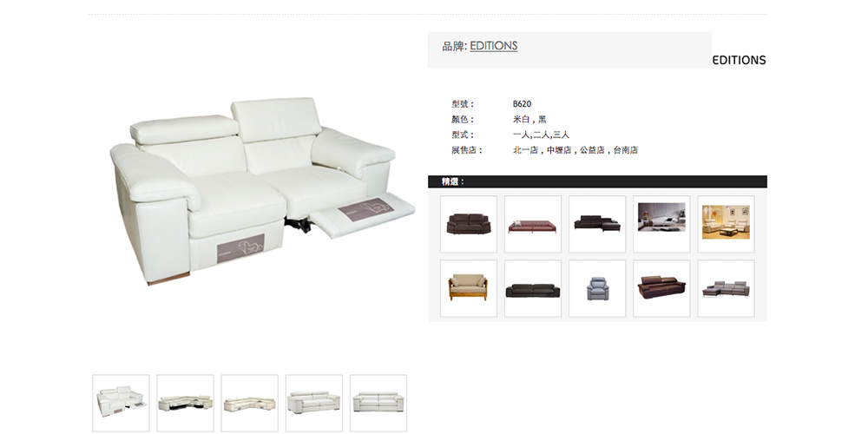Click the 北一店 store location text
Viewport: 868px width, 434px height.
tap(525, 150)
